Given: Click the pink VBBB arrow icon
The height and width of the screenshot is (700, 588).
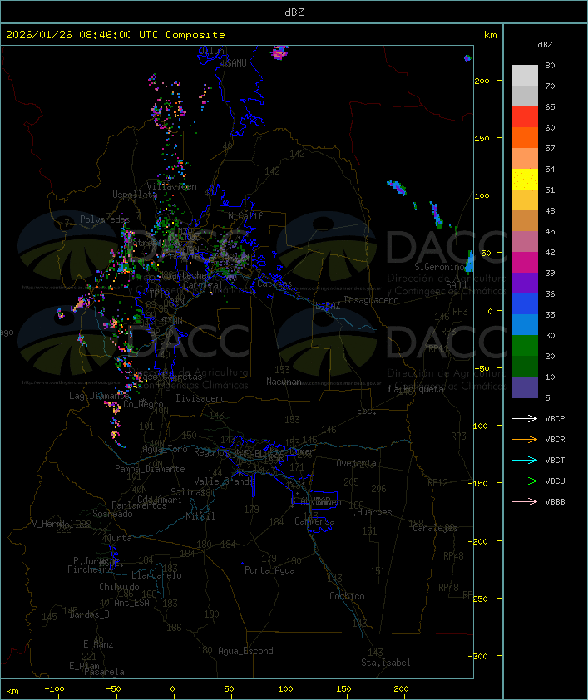Looking at the screenshot, I should (x=526, y=501).
